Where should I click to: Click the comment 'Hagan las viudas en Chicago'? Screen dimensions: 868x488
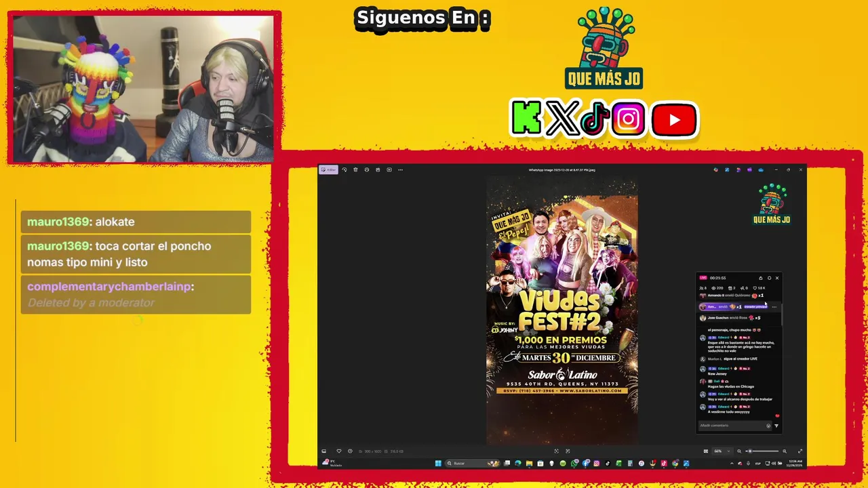[731, 386]
